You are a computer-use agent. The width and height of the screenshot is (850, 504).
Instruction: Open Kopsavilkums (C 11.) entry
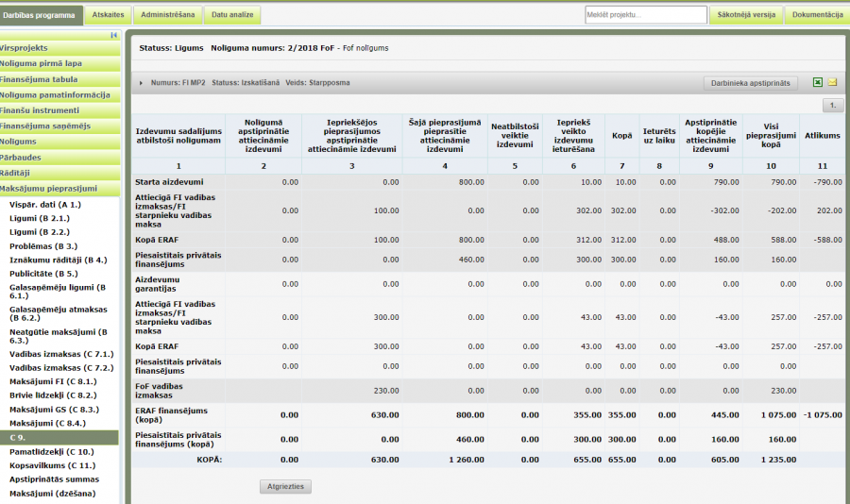[x=52, y=465]
